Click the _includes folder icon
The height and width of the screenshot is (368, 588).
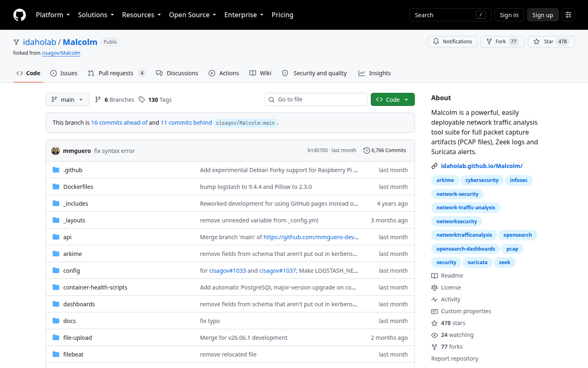56,203
